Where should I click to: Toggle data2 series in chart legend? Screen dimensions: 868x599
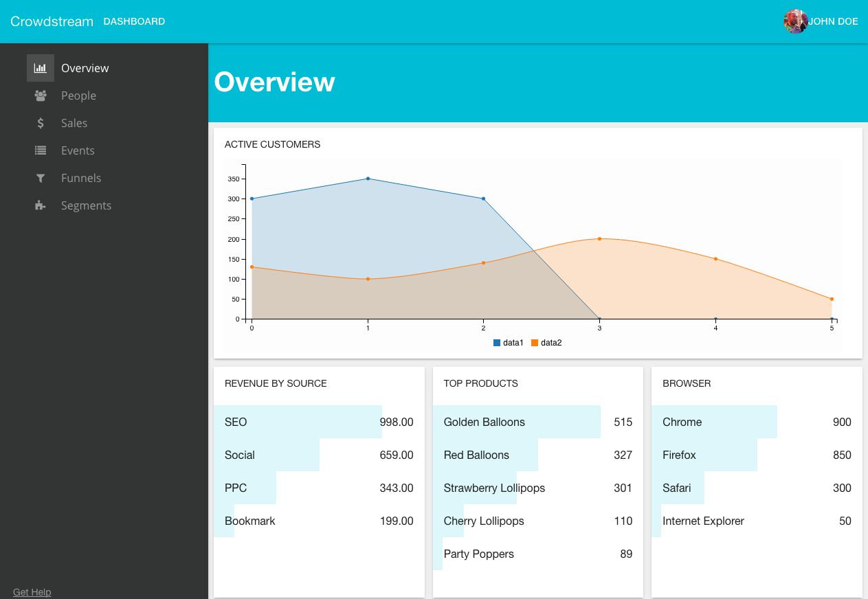pos(547,343)
